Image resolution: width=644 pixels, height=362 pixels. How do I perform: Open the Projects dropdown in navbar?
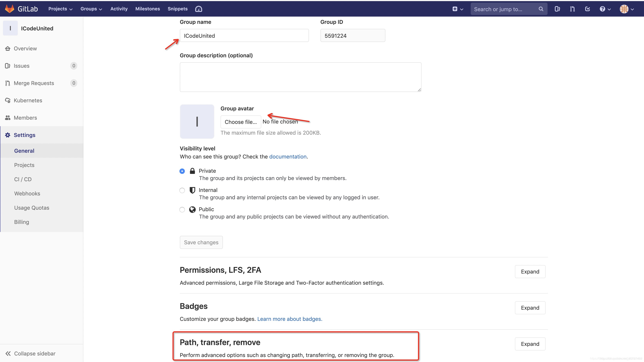click(x=60, y=9)
